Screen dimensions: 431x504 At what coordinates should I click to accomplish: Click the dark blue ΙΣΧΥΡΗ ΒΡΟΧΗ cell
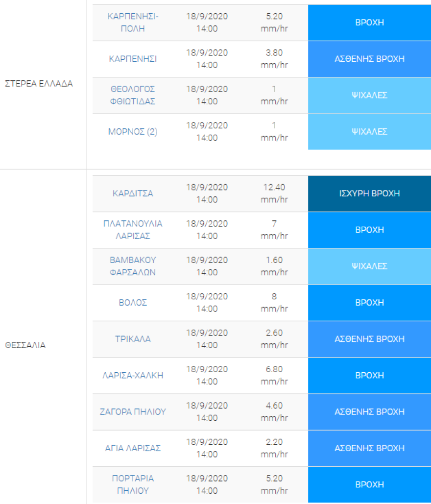(x=369, y=193)
